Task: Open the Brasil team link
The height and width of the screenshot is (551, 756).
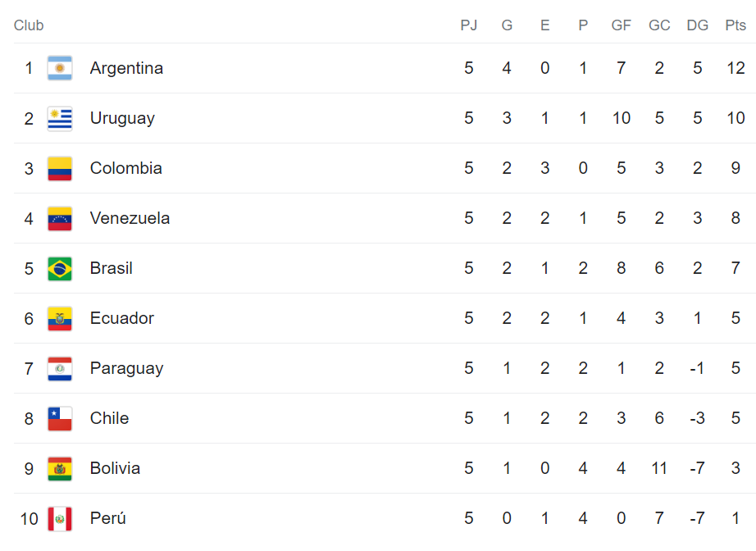Action: coord(111,268)
